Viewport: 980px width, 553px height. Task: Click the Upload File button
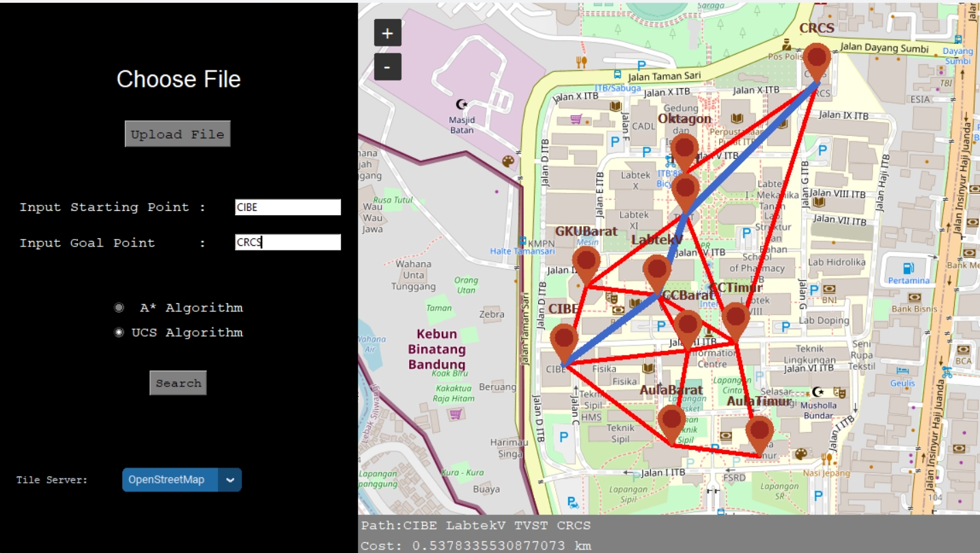coord(177,134)
